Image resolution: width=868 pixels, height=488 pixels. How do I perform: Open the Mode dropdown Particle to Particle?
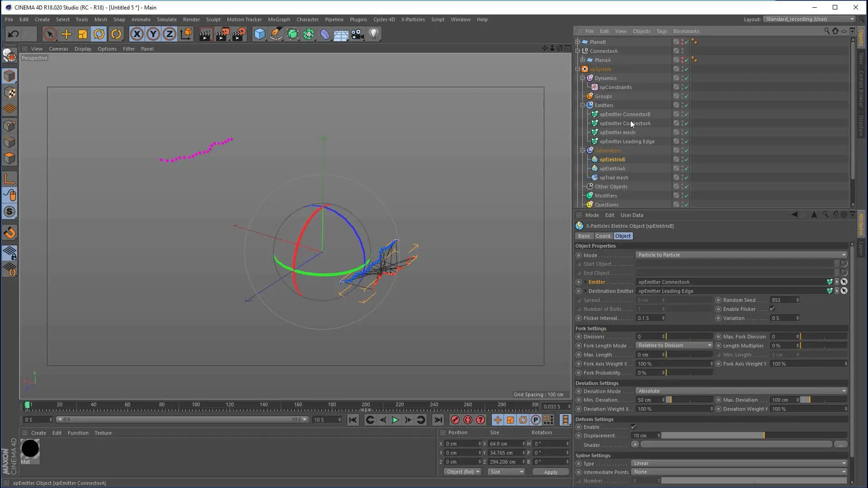click(741, 255)
